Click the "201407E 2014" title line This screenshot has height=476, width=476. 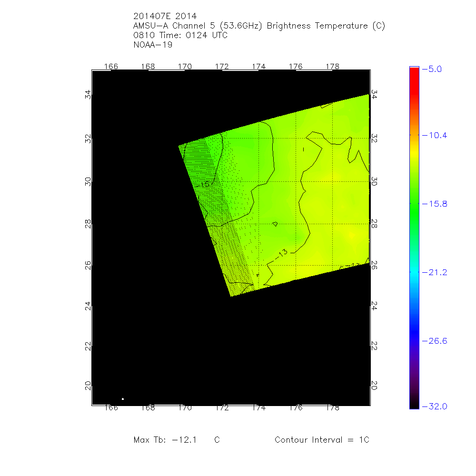166,17
